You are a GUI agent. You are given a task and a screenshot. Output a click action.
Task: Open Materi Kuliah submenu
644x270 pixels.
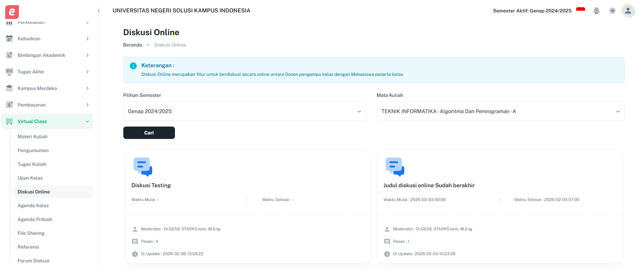32,137
